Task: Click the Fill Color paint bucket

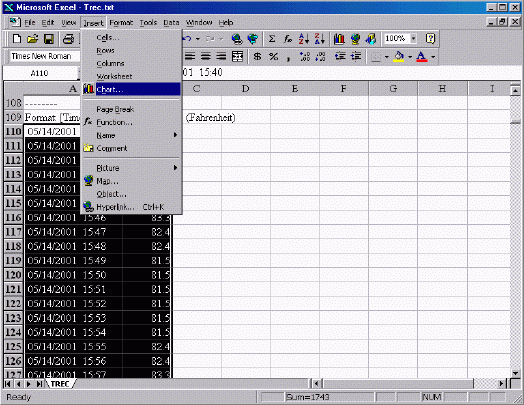Action: point(398,56)
